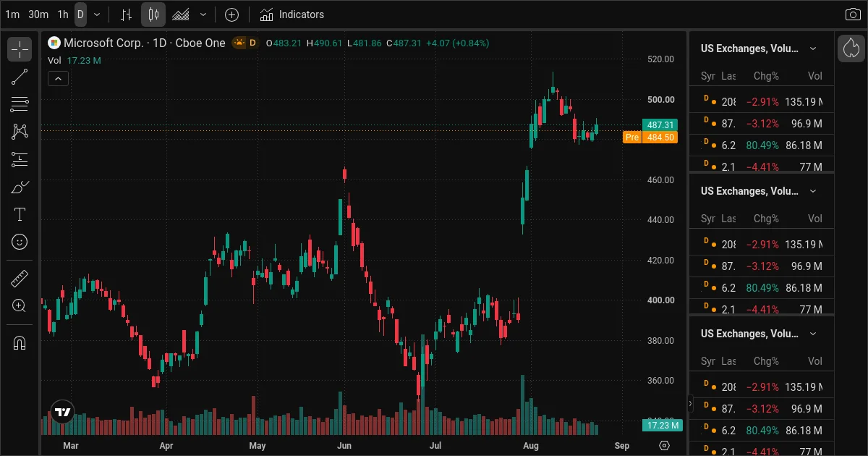Image resolution: width=868 pixels, height=456 pixels.
Task: Click the 520.00 price axis label
Action: tap(660, 59)
